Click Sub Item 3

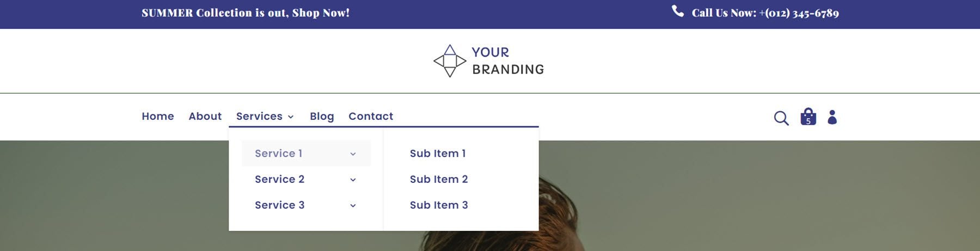439,205
